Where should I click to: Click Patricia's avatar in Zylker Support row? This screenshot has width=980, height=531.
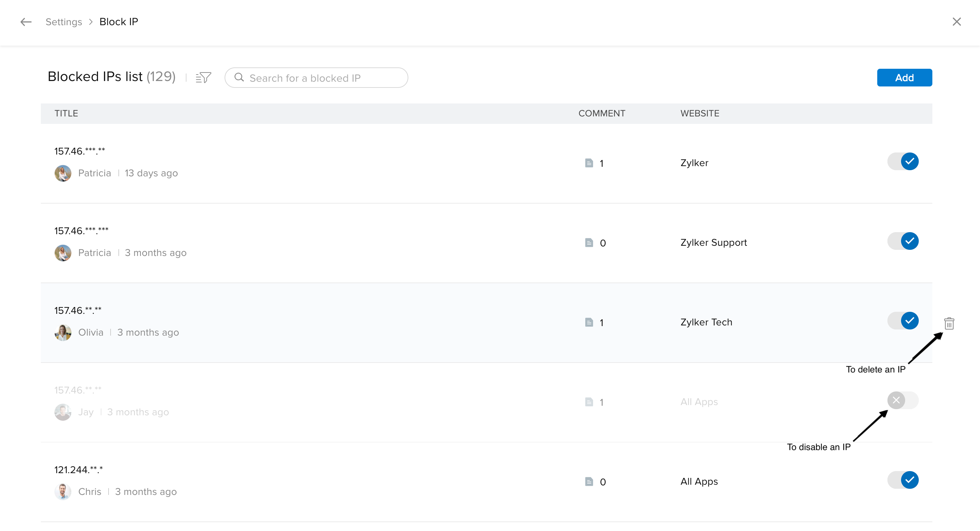tap(63, 253)
